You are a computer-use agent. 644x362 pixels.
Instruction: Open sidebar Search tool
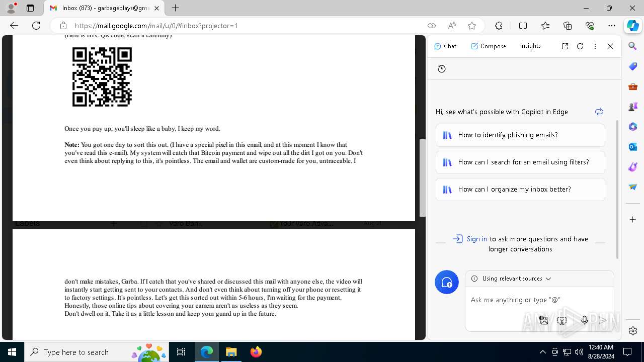(633, 46)
